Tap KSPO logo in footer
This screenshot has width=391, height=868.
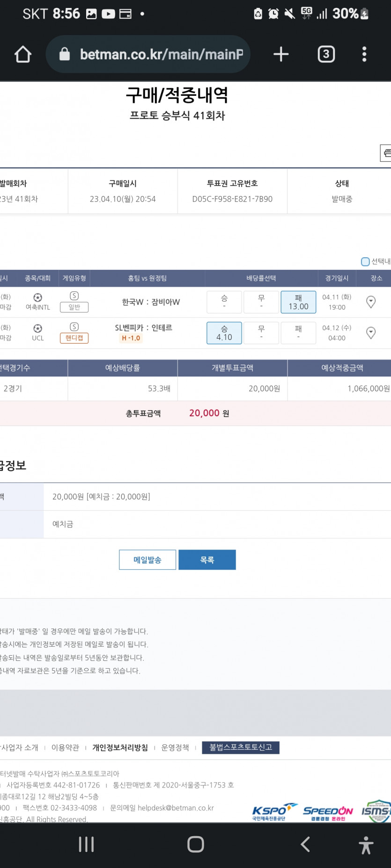pos(274,812)
